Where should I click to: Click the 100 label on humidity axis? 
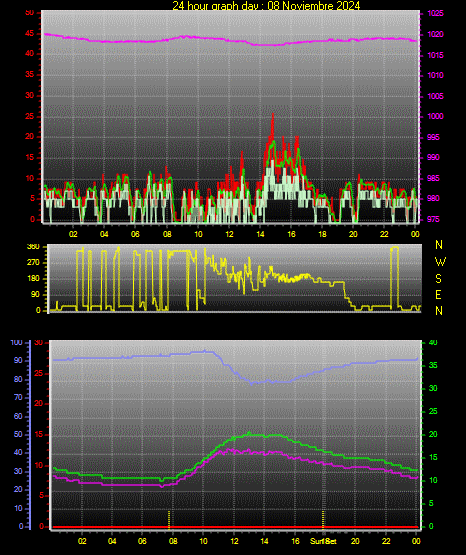[16, 343]
